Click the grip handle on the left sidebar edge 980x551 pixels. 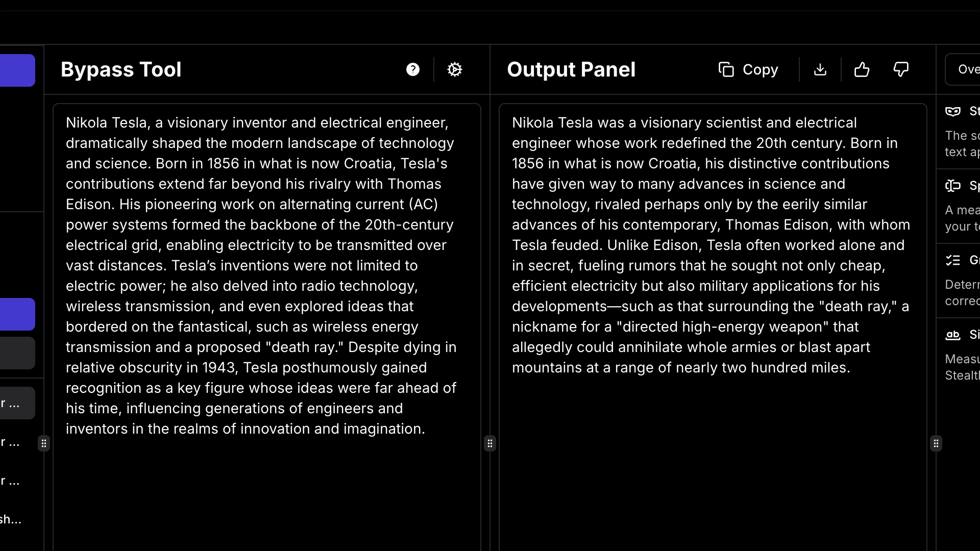pos(44,443)
